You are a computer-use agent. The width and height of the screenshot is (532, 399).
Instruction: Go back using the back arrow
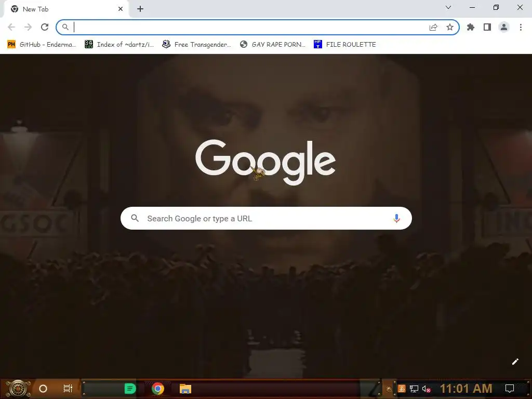pos(11,27)
